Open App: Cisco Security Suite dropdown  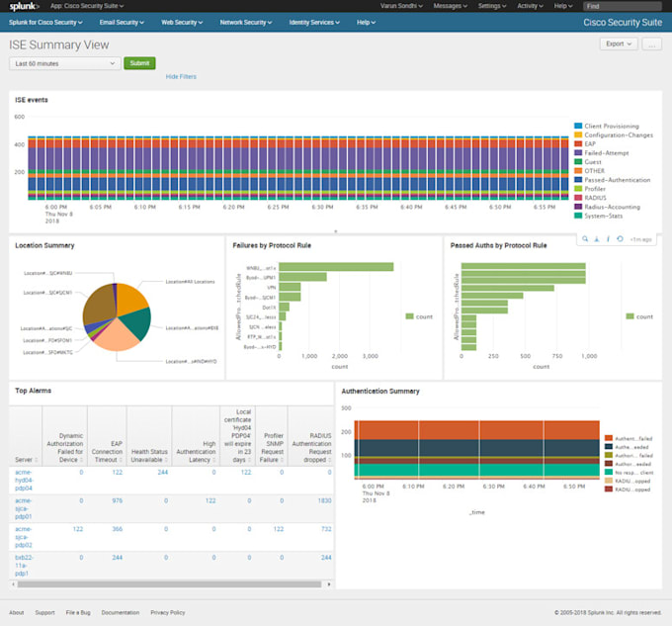coord(87,6)
